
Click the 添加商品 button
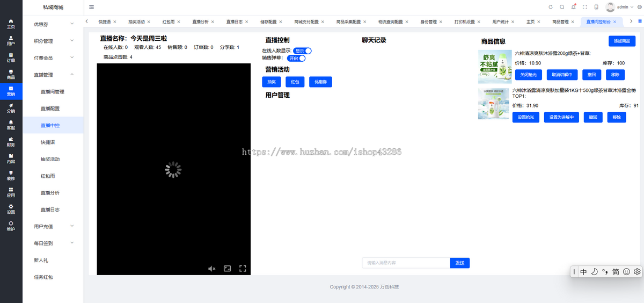tap(622, 41)
